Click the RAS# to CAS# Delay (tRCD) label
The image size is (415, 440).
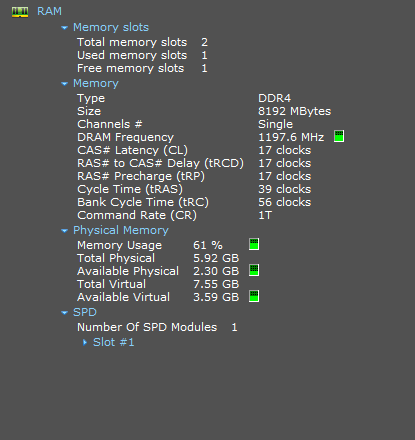coord(161,163)
